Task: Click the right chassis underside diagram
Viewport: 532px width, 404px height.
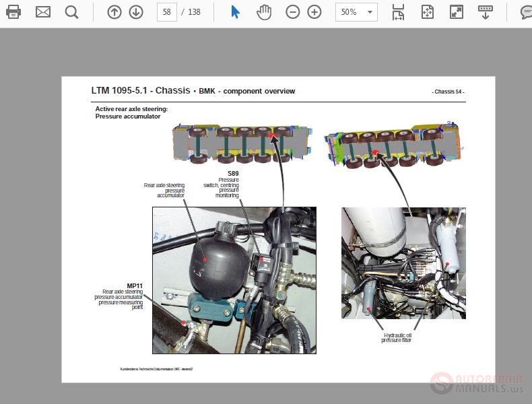Action: click(393, 144)
